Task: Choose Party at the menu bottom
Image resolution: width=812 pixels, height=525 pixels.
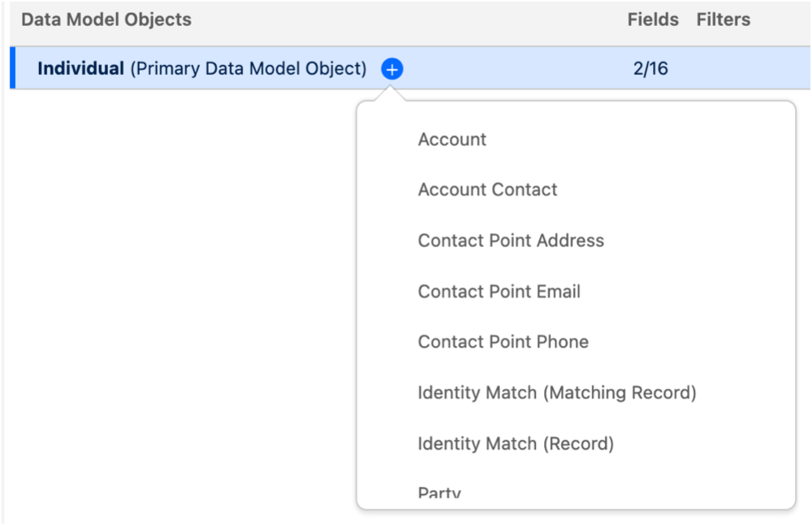Action: [x=438, y=490]
